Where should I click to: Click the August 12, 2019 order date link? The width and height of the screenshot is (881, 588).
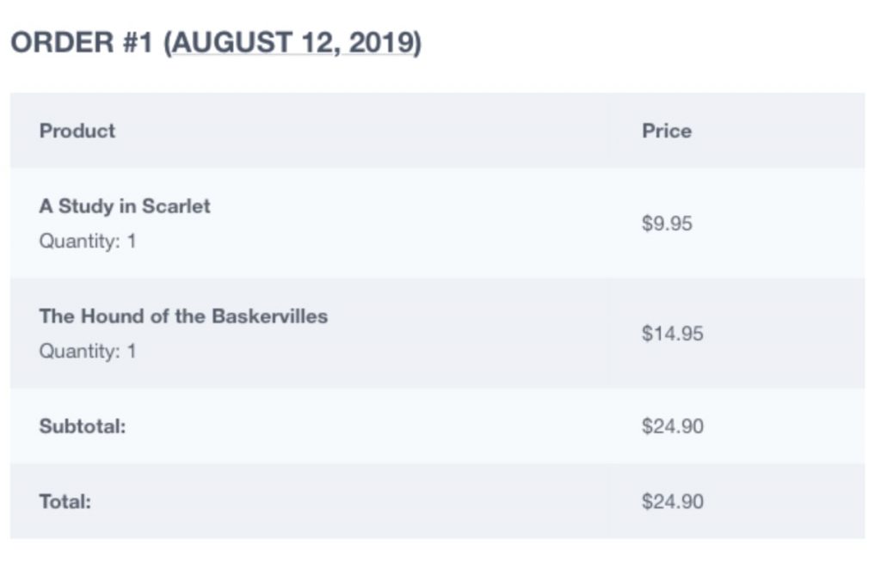pos(293,43)
